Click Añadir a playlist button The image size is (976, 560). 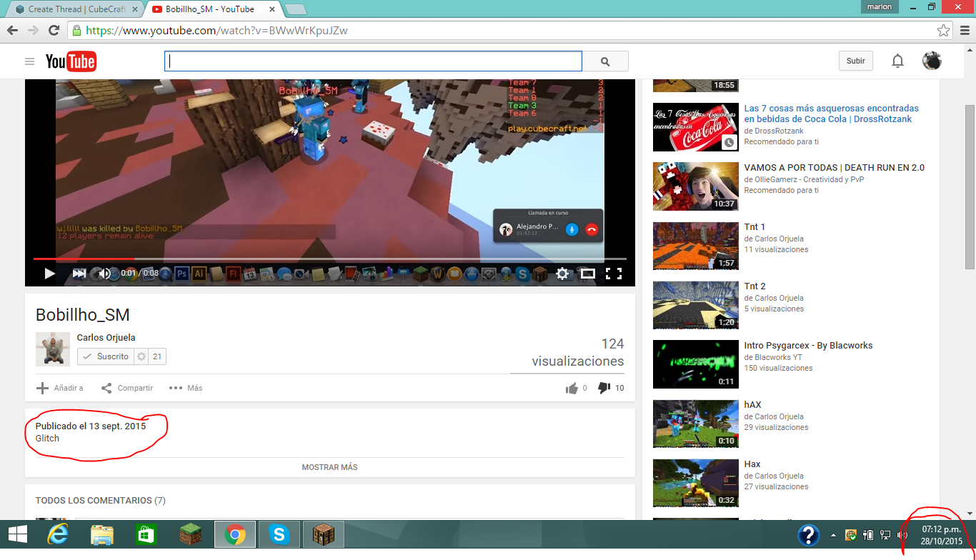point(60,388)
